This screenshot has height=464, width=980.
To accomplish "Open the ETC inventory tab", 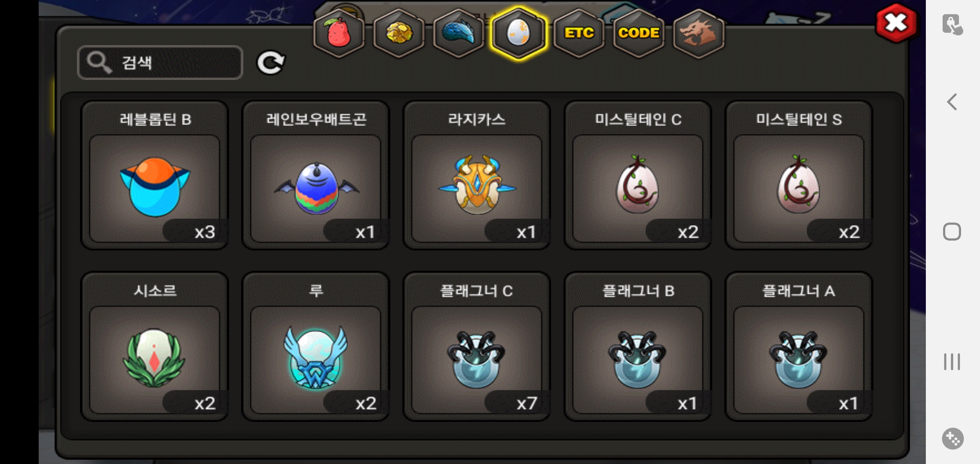I will coord(579,33).
